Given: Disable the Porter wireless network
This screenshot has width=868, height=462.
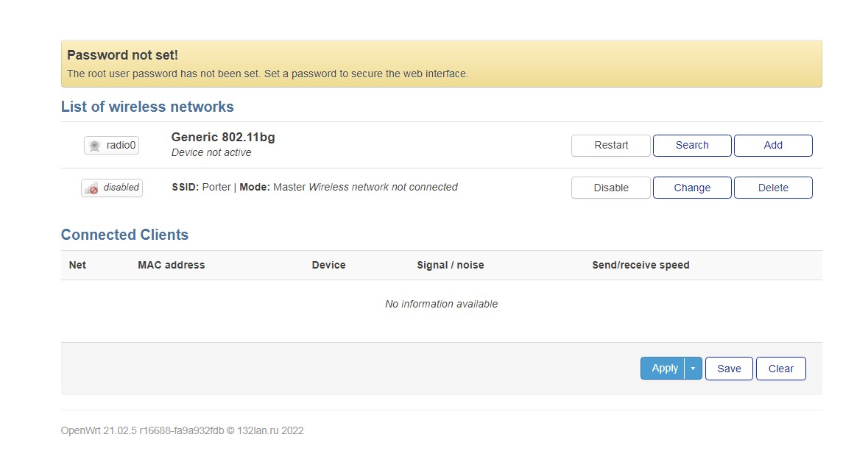Looking at the screenshot, I should pyautogui.click(x=610, y=188).
